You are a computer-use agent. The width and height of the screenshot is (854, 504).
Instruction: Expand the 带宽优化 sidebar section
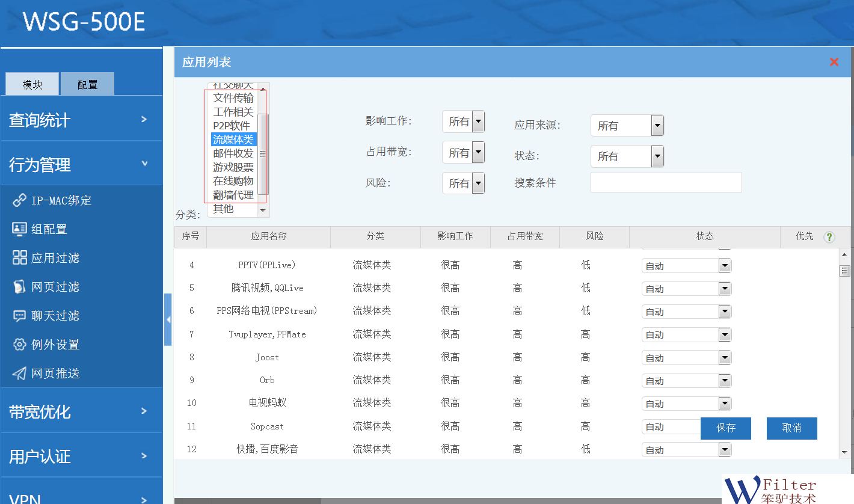[x=81, y=411]
